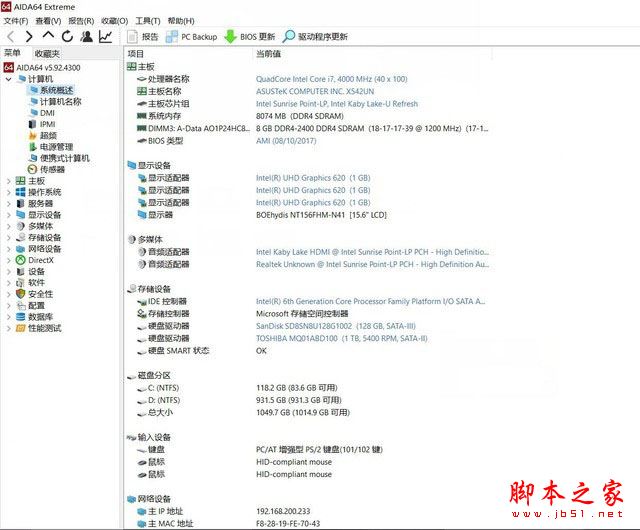Image resolution: width=640 pixels, height=530 pixels.
Task: Expand the 多媒体 tree node
Action: pos(9,226)
